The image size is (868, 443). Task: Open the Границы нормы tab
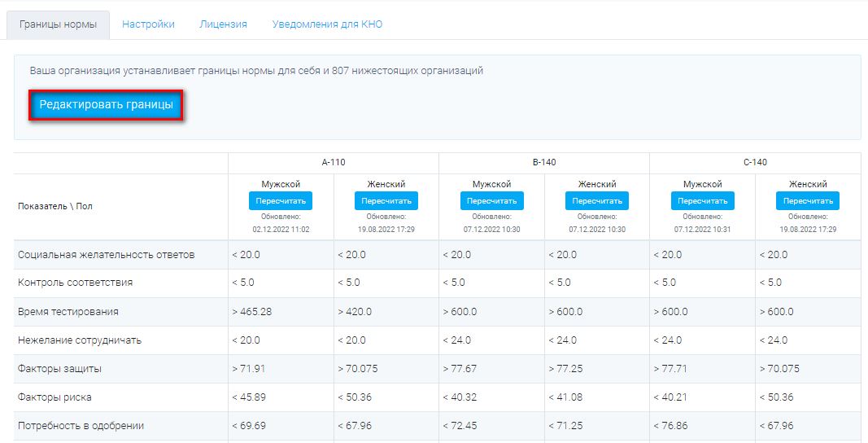[x=58, y=24]
